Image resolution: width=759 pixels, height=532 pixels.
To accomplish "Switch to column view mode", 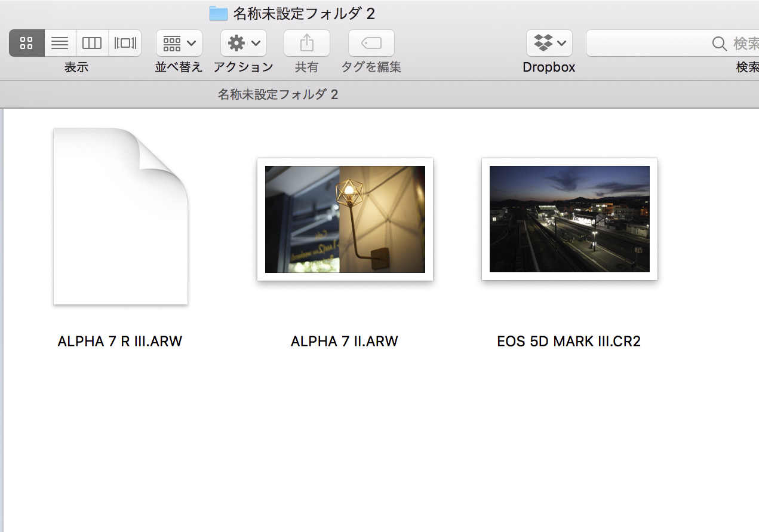I will click(92, 43).
